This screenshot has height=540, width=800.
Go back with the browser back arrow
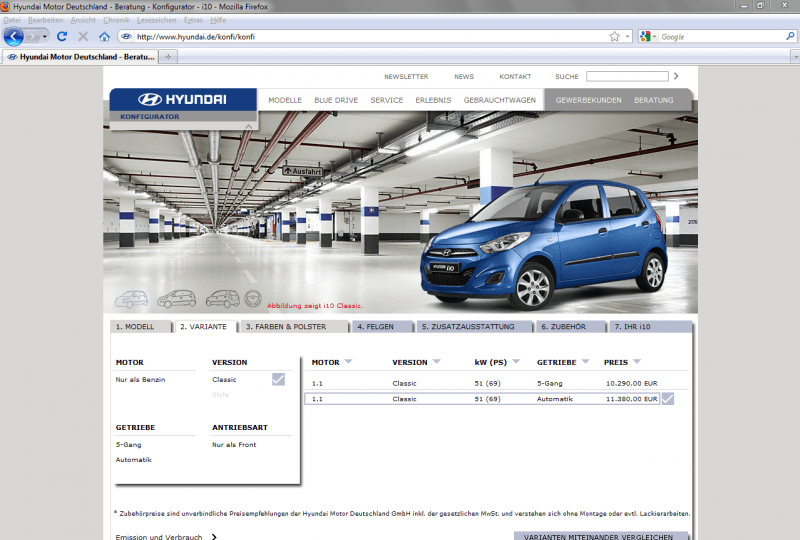[x=14, y=37]
